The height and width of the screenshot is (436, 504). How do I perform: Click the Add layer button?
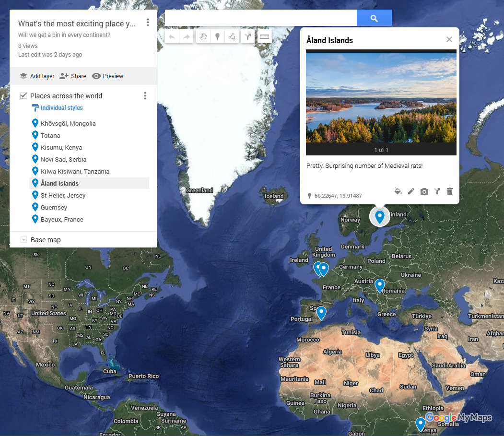(37, 76)
